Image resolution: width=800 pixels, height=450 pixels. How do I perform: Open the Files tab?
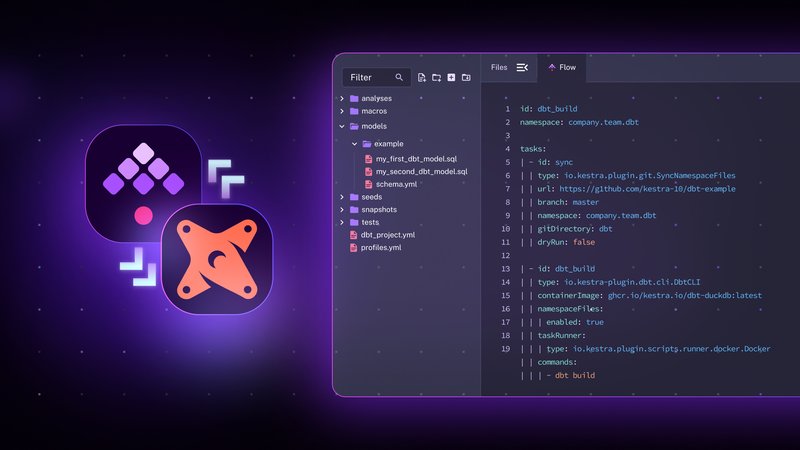(x=499, y=67)
